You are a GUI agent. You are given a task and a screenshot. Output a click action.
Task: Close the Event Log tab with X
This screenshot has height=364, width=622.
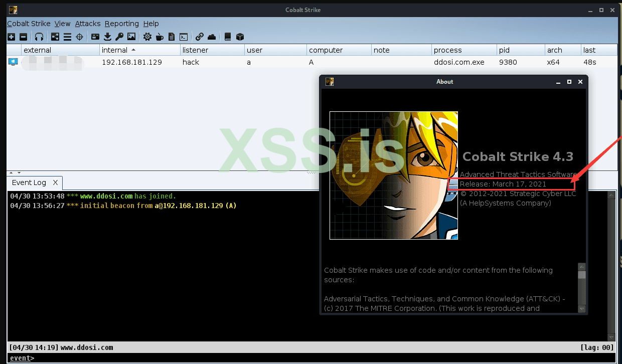coord(55,183)
